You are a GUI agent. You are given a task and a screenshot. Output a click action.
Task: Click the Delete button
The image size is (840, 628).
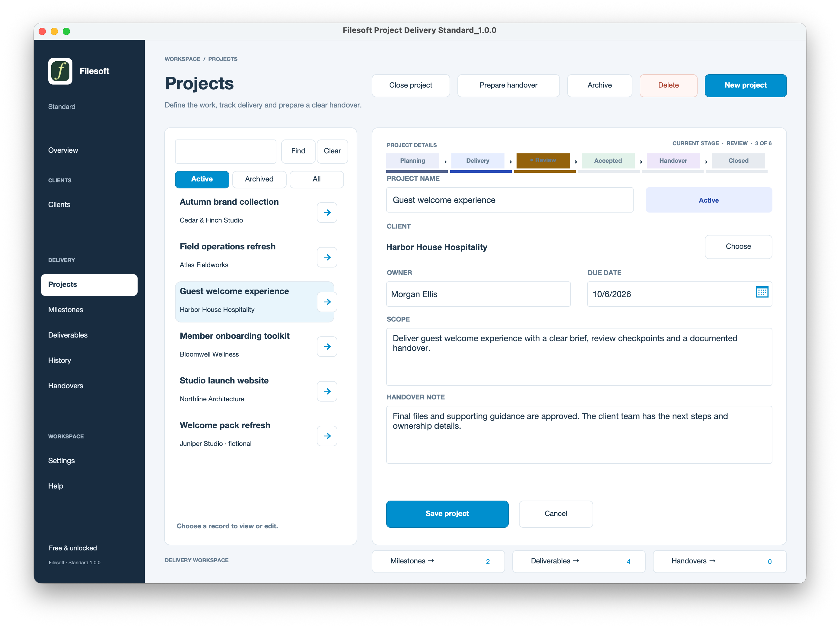pyautogui.click(x=668, y=85)
